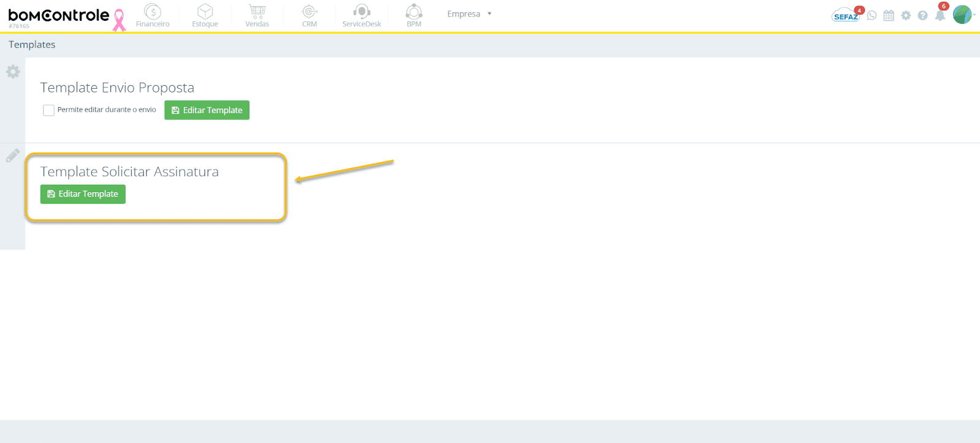This screenshot has height=443, width=980.
Task: Open the BPM module icon
Action: (414, 12)
